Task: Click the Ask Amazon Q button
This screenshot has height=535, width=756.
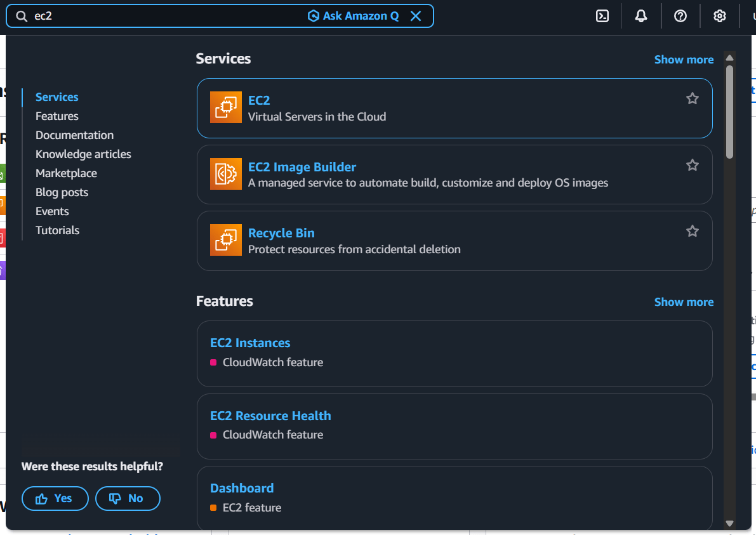Action: point(354,16)
